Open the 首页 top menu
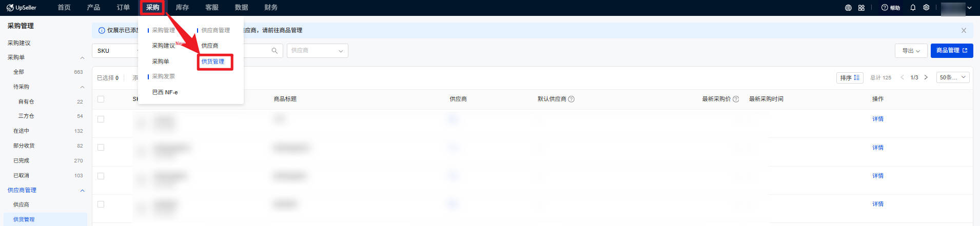The image size is (980, 226). point(64,8)
